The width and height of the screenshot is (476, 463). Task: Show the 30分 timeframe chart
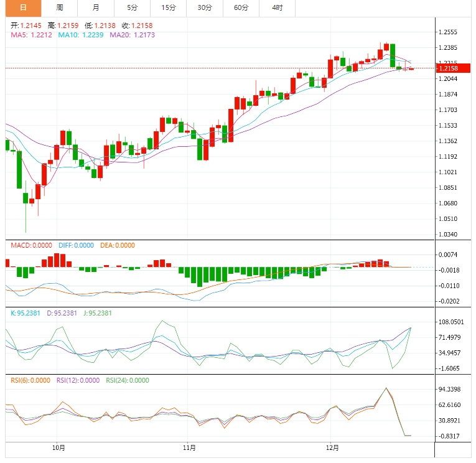[x=204, y=7]
